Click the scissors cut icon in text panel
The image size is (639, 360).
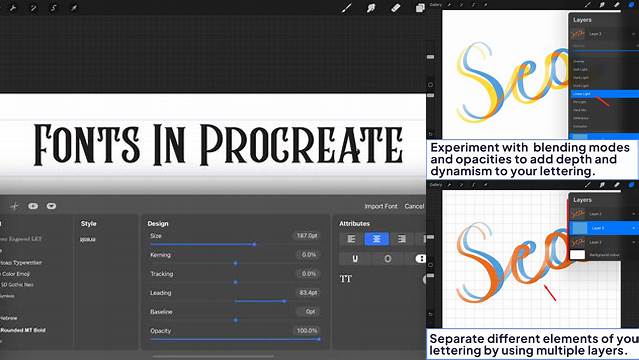pyautogui.click(x=15, y=206)
